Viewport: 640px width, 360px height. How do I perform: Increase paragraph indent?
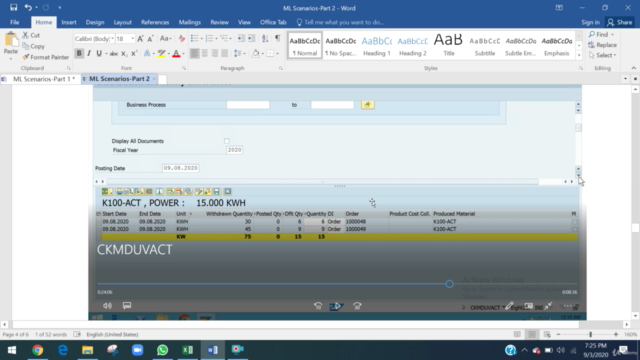[x=251, y=39]
